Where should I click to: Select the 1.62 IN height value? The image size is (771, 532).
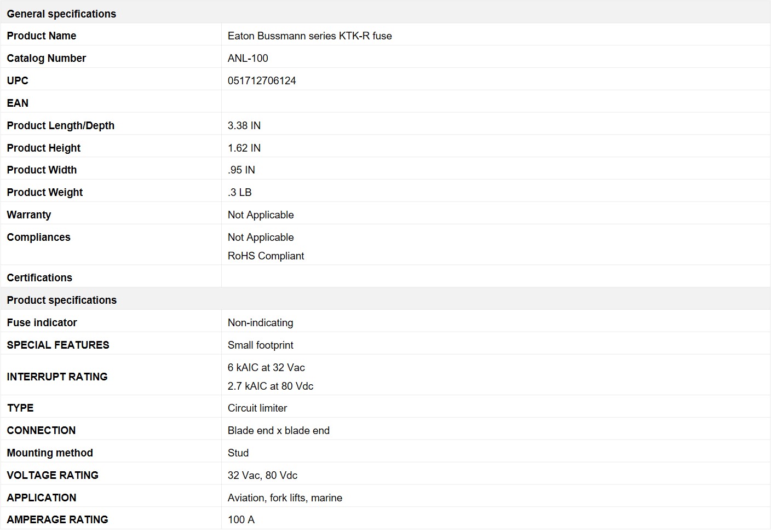click(244, 148)
